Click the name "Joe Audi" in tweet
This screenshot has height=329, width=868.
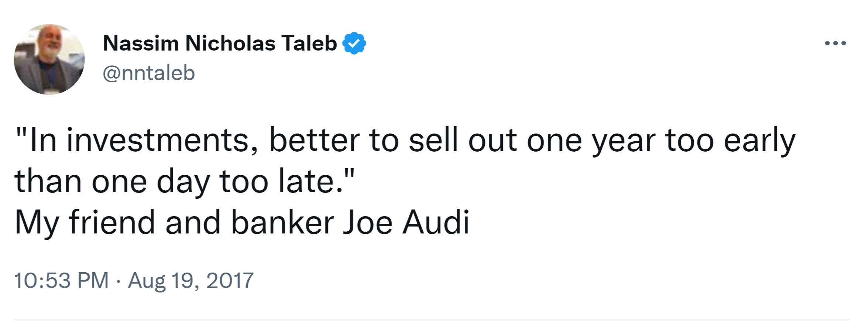[406, 222]
